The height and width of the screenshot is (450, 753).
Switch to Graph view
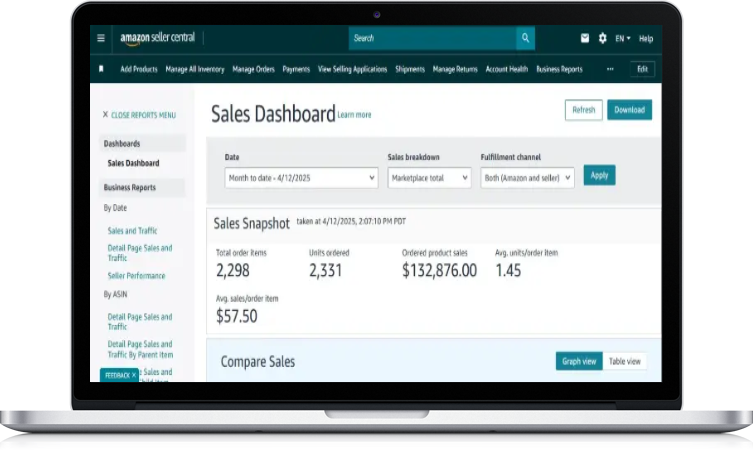pyautogui.click(x=579, y=361)
